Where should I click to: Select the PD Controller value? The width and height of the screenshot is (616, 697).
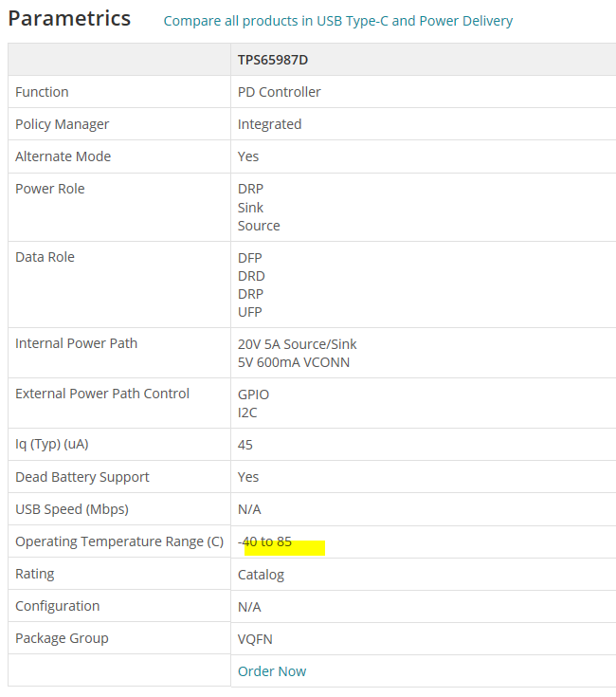click(280, 92)
